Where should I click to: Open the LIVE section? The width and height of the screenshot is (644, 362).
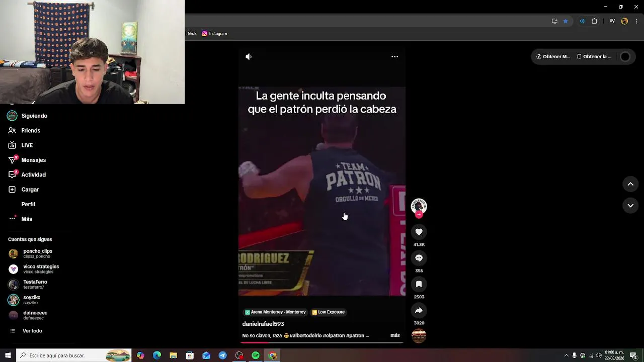[x=21, y=145]
